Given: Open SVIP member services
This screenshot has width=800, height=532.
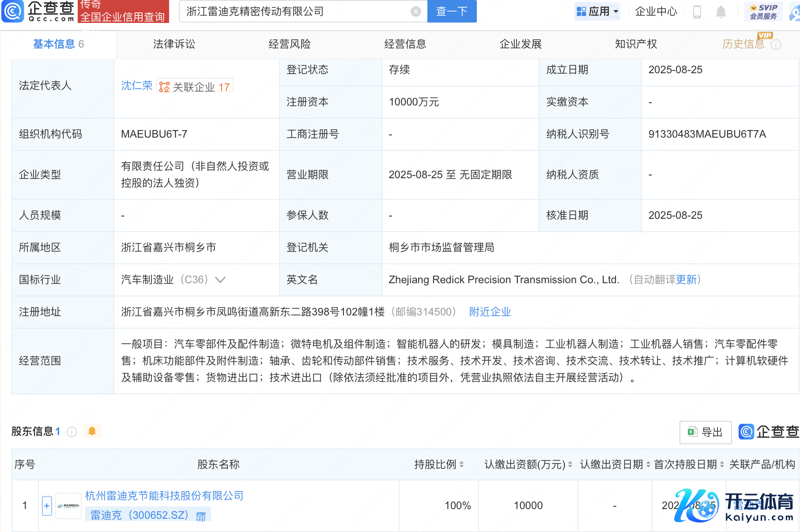Looking at the screenshot, I should (x=763, y=11).
